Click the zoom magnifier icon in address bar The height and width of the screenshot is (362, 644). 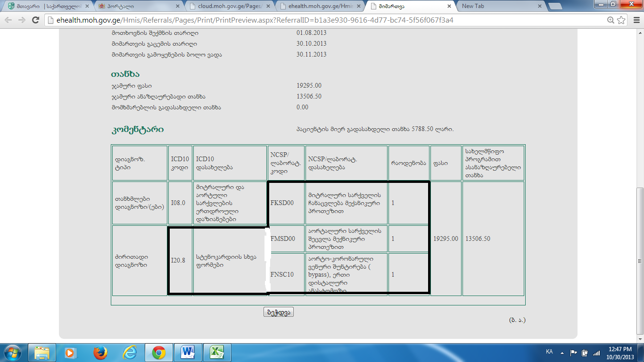611,20
